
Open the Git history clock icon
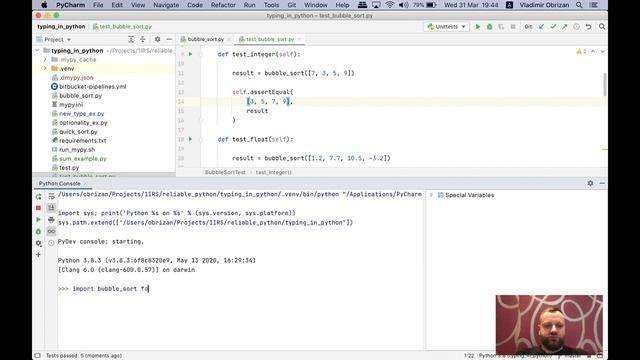click(576, 27)
